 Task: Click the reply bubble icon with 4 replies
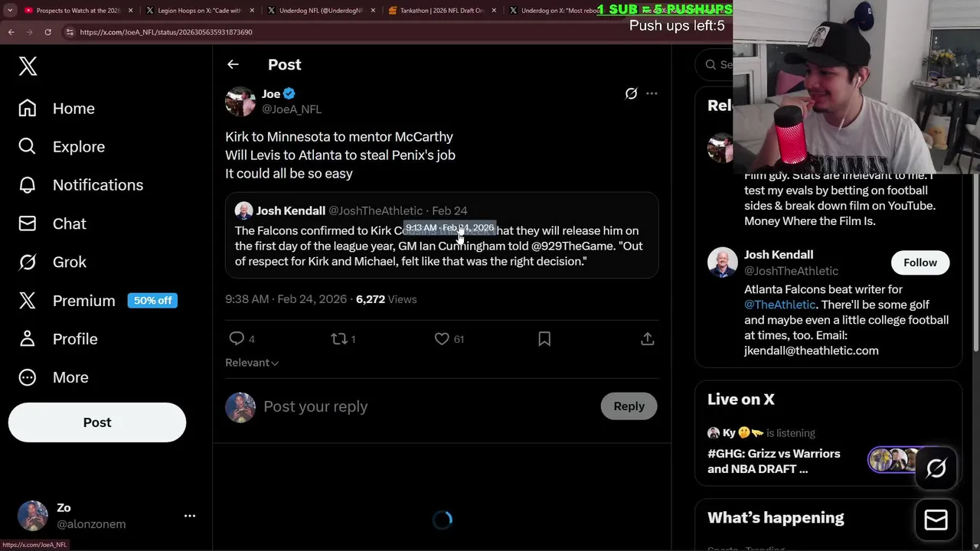tap(237, 338)
